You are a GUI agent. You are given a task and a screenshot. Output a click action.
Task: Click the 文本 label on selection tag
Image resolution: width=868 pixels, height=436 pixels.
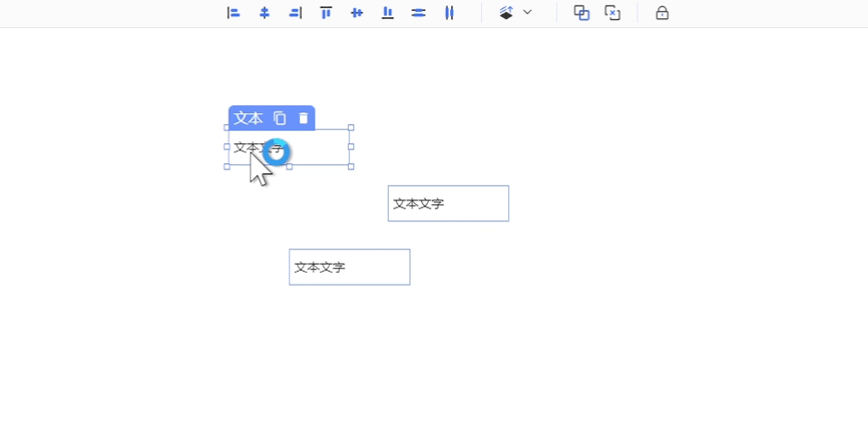tap(248, 118)
